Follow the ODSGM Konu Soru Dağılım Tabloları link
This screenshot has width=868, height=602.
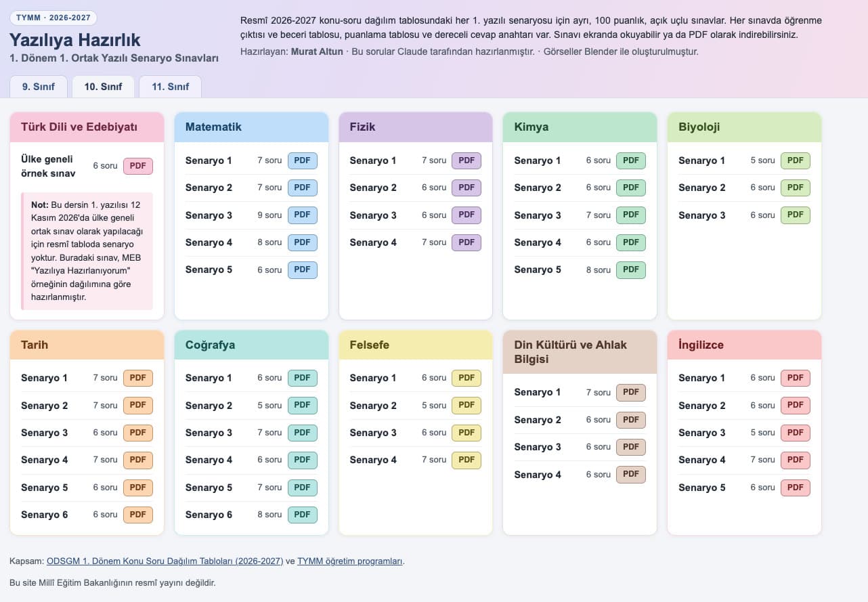165,561
